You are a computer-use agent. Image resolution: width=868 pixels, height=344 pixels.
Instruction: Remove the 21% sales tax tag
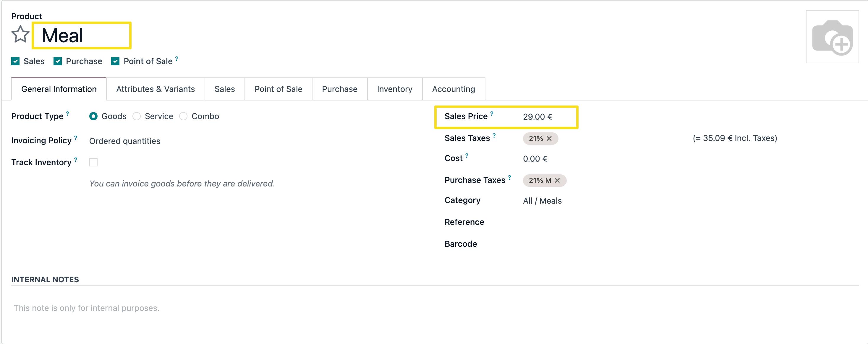pyautogui.click(x=549, y=139)
